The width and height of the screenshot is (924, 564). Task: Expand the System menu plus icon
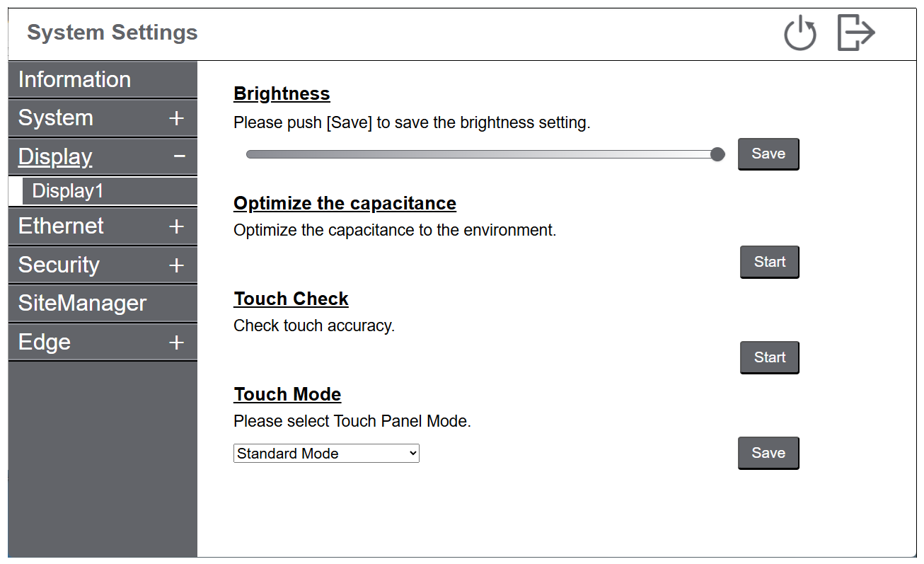coord(177,118)
